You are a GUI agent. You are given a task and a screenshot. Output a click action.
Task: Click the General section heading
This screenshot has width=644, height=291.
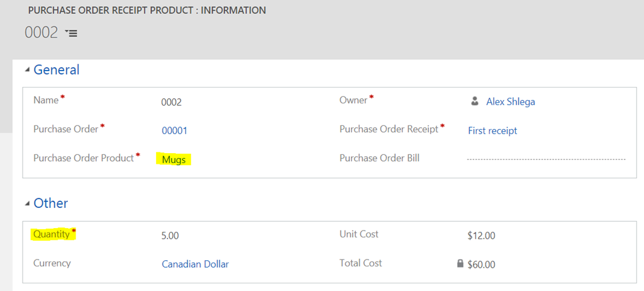[x=56, y=70]
